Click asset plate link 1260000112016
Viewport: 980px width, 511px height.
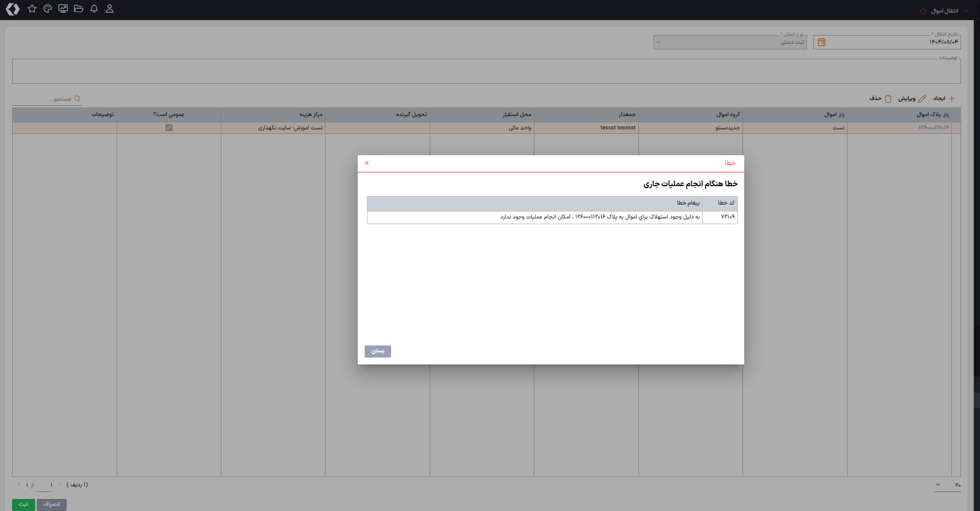coord(933,128)
